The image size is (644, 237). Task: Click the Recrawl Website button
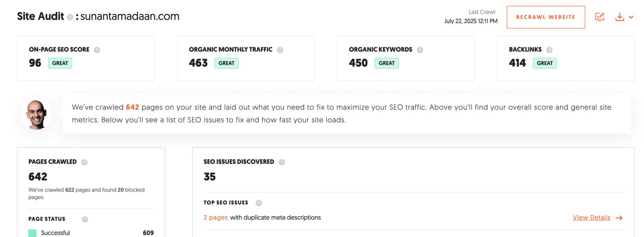(x=545, y=17)
